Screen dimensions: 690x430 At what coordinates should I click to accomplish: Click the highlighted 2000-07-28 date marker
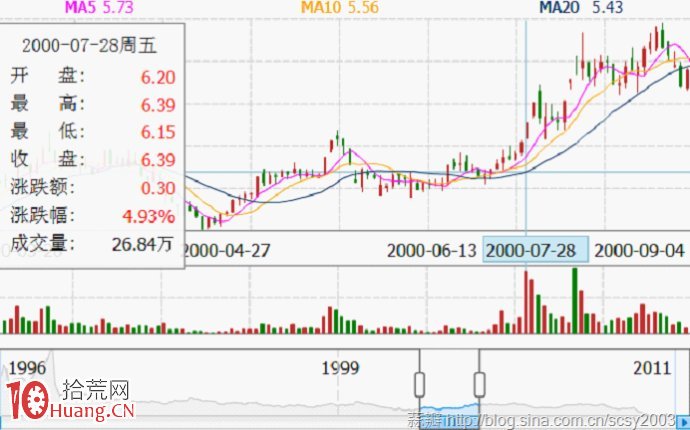(x=536, y=249)
